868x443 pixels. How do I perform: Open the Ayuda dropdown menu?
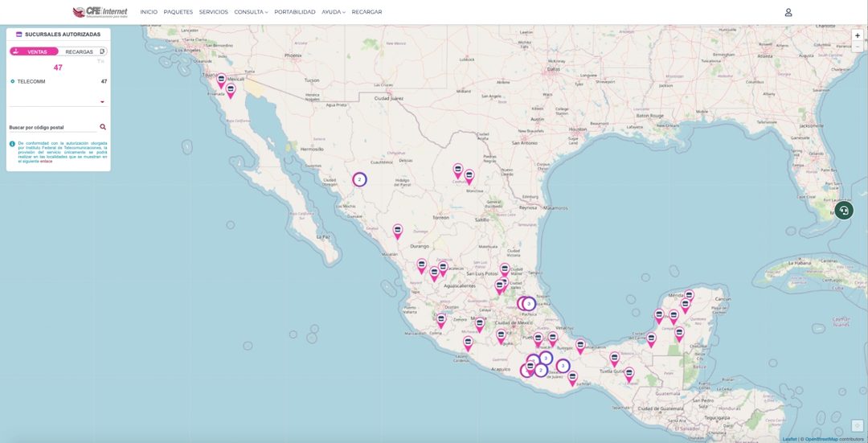tap(334, 12)
